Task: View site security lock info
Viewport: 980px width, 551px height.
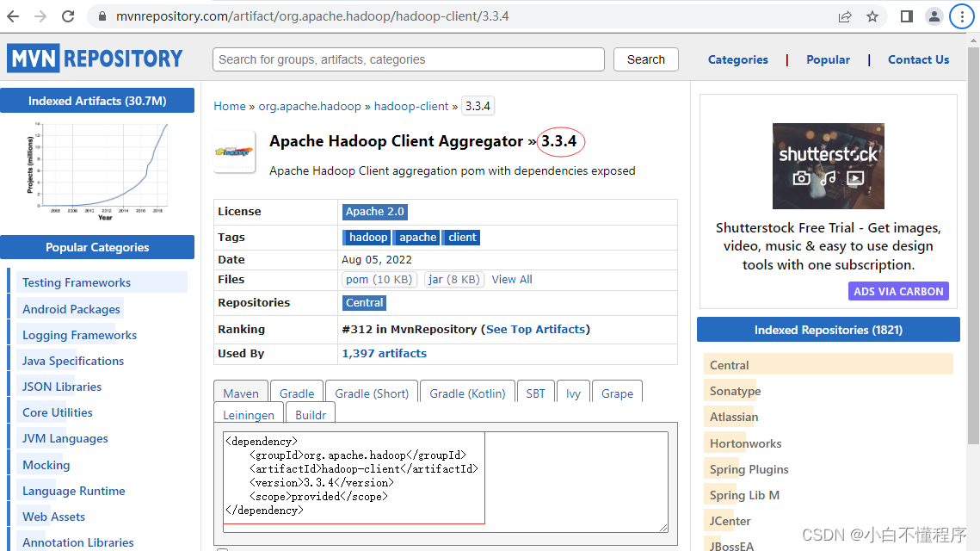Action: click(102, 16)
